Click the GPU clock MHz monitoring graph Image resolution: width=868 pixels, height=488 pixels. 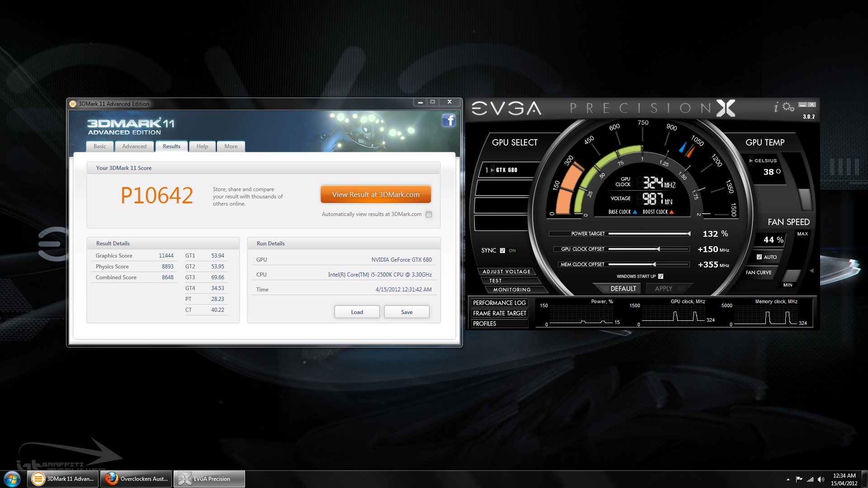point(673,315)
